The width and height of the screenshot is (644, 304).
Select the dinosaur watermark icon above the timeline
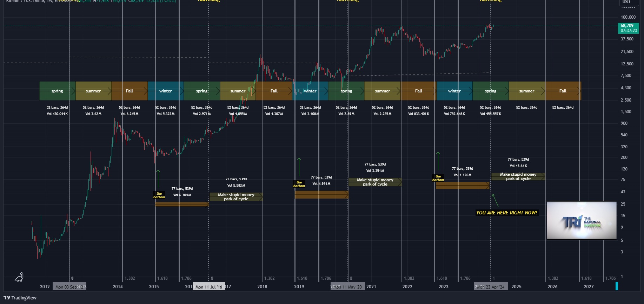click(19, 277)
